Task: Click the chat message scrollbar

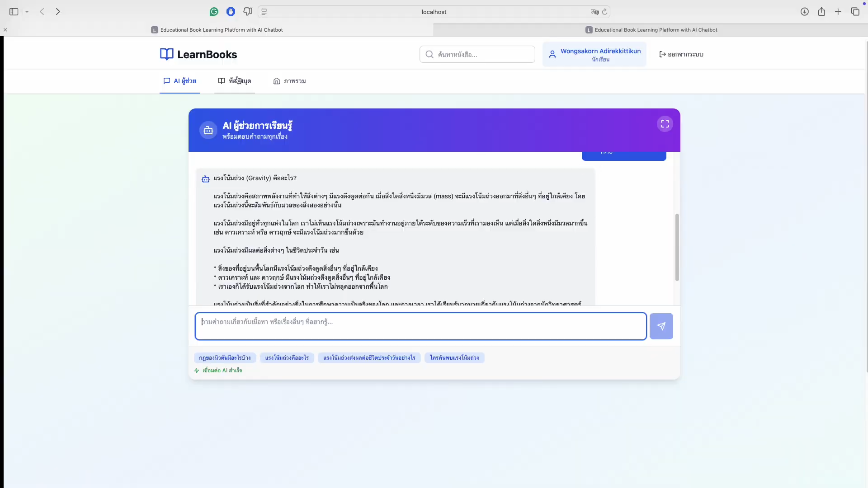Action: tap(677, 247)
